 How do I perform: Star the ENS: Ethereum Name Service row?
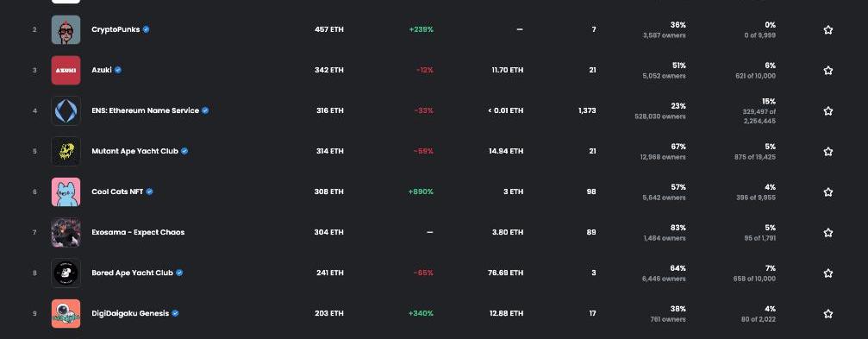pyautogui.click(x=827, y=110)
